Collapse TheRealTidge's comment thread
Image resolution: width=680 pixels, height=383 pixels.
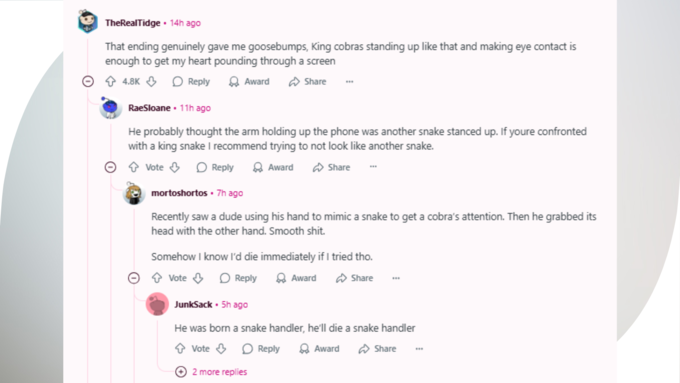pyautogui.click(x=88, y=82)
